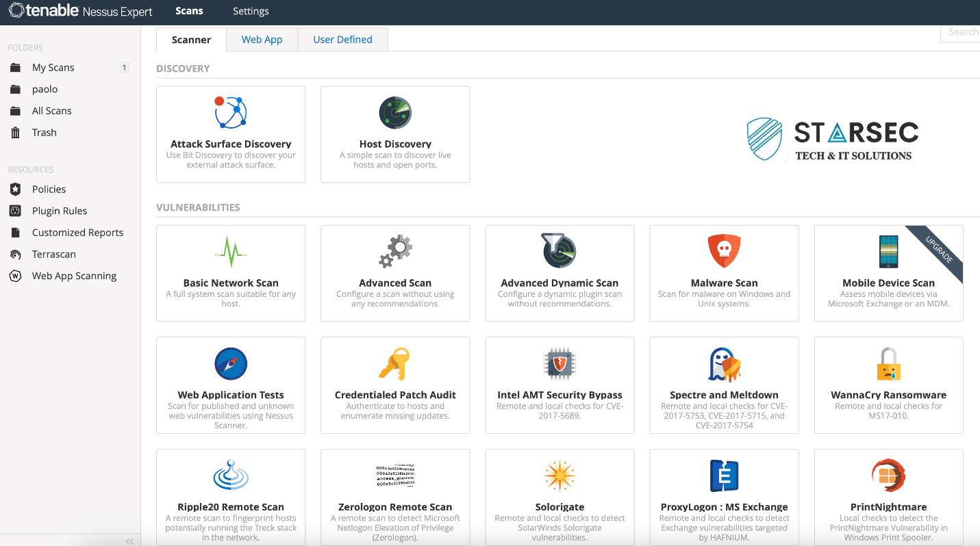Screen dimensions: 980x546
Task: Select the PrintNightmare template title
Action: point(888,507)
